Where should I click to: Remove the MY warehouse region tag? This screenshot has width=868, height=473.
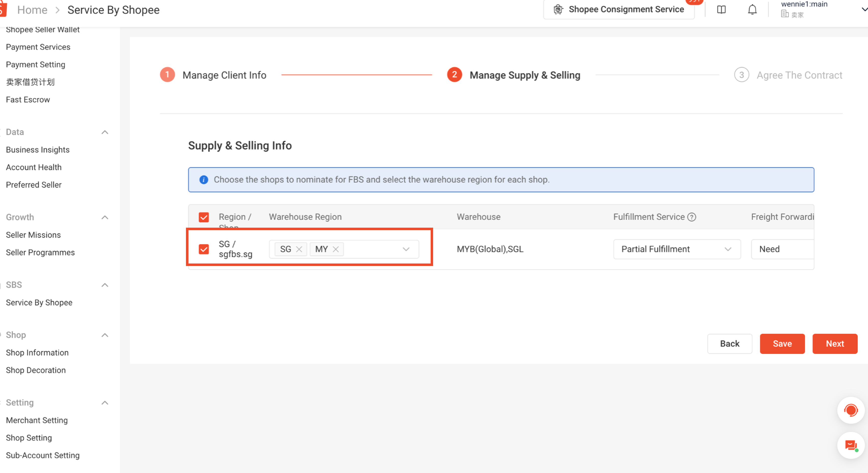(x=336, y=249)
